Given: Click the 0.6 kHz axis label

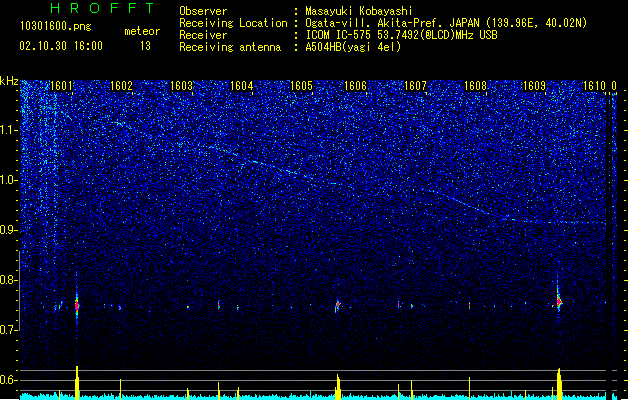Looking at the screenshot, I should pyautogui.click(x=9, y=380).
